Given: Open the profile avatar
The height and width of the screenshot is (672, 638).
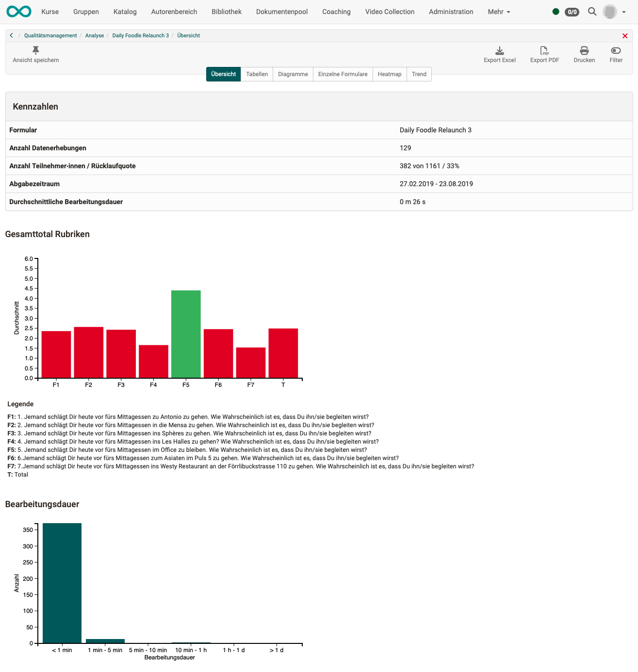Looking at the screenshot, I should click(x=609, y=11).
